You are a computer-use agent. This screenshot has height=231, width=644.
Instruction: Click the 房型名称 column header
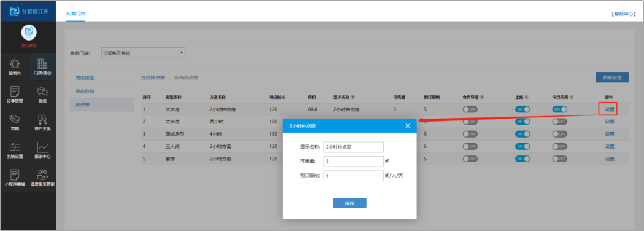pyautogui.click(x=173, y=98)
